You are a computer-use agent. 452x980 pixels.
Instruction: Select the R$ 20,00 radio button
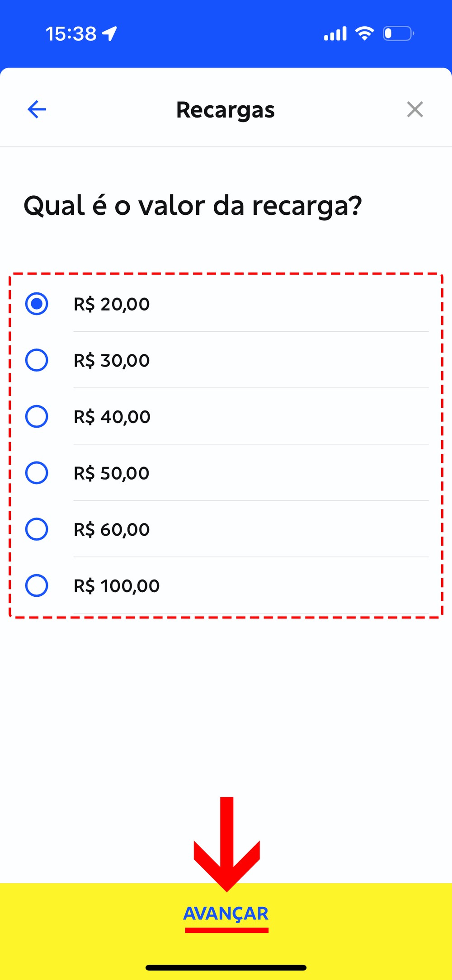[x=37, y=304]
